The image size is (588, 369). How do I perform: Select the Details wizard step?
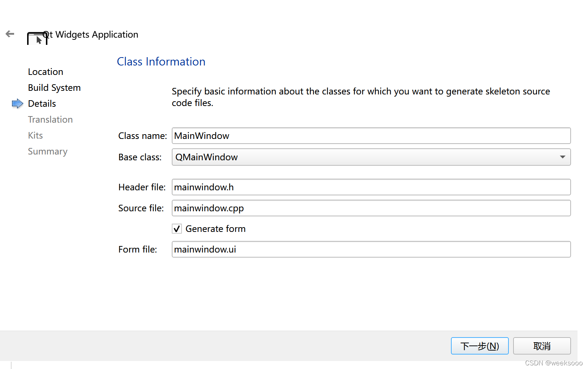pyautogui.click(x=42, y=104)
